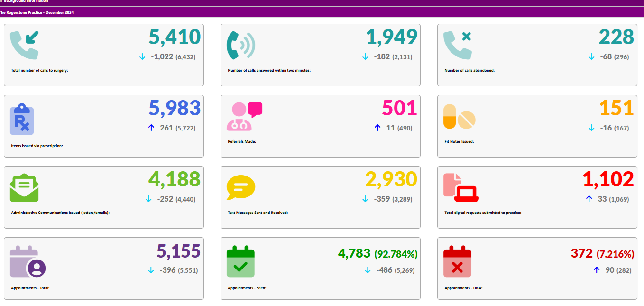Click the 5,410 total calls figure
This screenshot has height=306, width=644.
coord(175,37)
